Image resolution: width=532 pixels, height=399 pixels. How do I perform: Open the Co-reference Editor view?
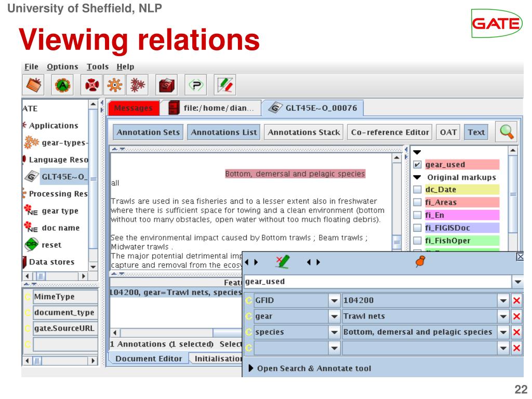[390, 132]
